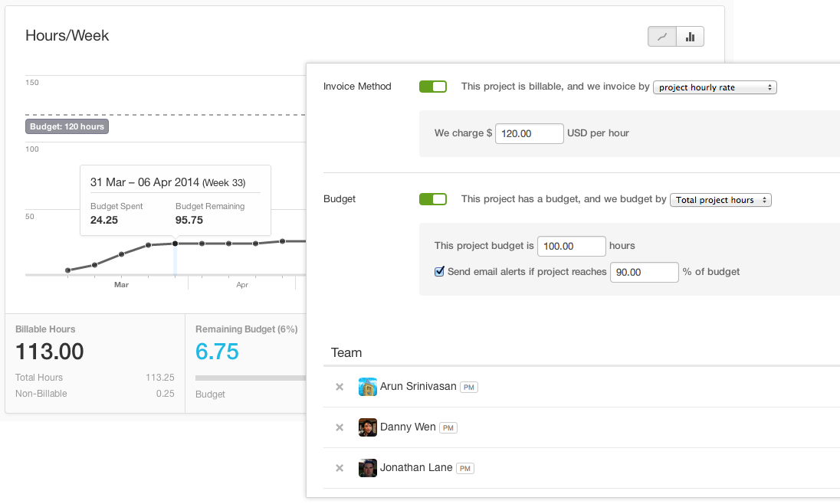The width and height of the screenshot is (840, 504).
Task: Click the PM badge beside Arun Srinivasan
Action: point(469,388)
